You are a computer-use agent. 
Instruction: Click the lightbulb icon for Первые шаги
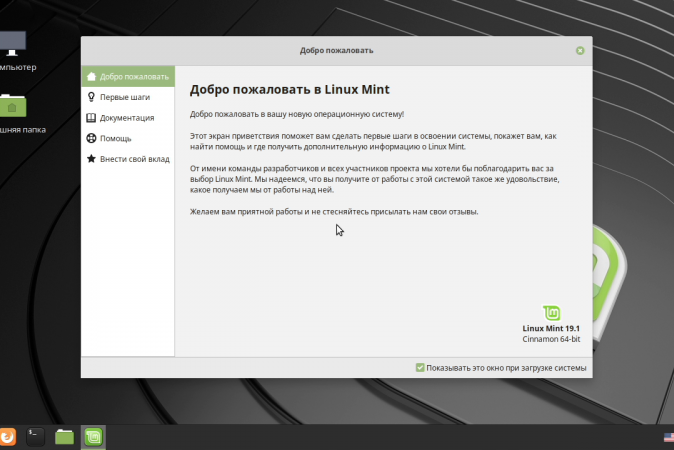[92, 97]
